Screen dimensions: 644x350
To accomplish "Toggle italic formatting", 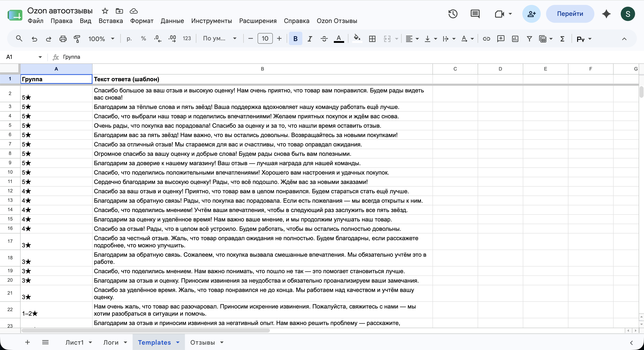I will (310, 39).
